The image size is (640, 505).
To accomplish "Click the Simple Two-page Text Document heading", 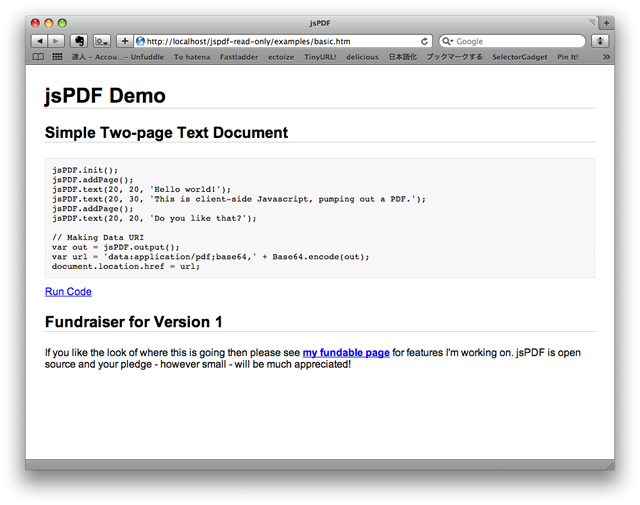I will [x=166, y=133].
